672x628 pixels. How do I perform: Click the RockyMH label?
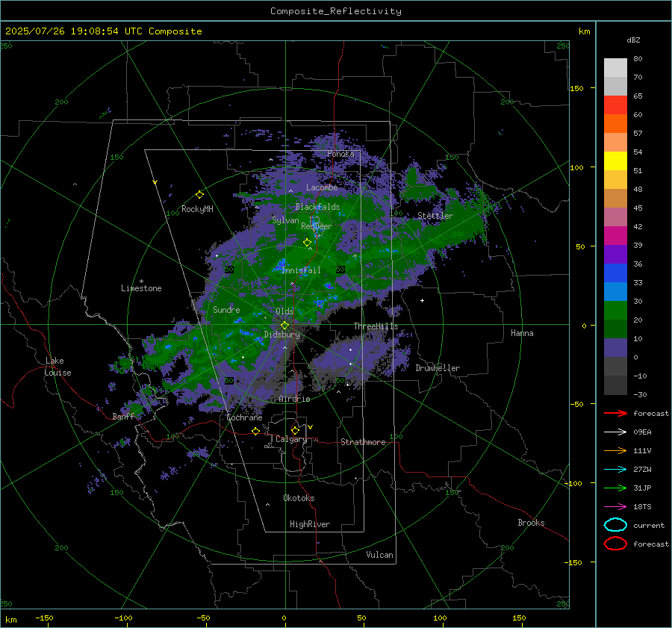point(197,209)
